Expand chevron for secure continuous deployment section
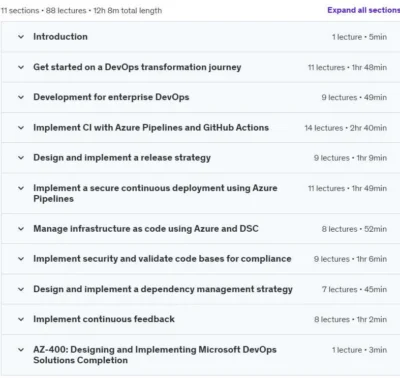Viewport: 400px width, 378px height. click(x=21, y=188)
